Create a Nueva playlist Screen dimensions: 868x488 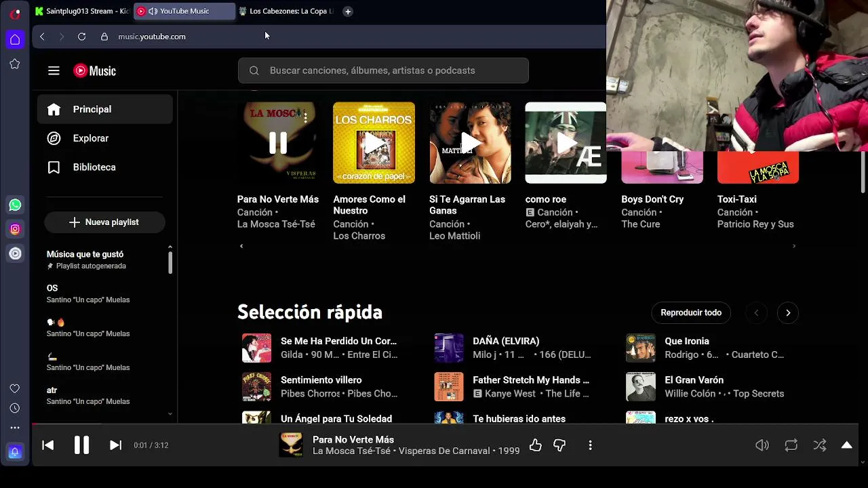(x=104, y=222)
